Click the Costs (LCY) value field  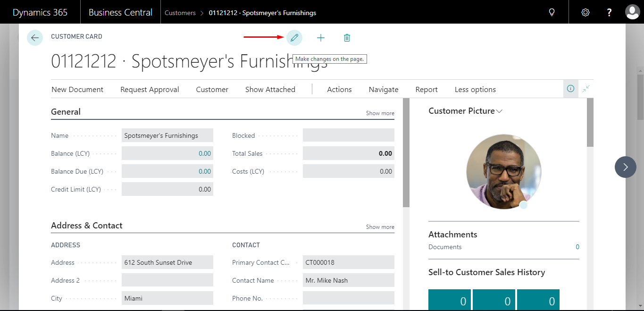349,171
